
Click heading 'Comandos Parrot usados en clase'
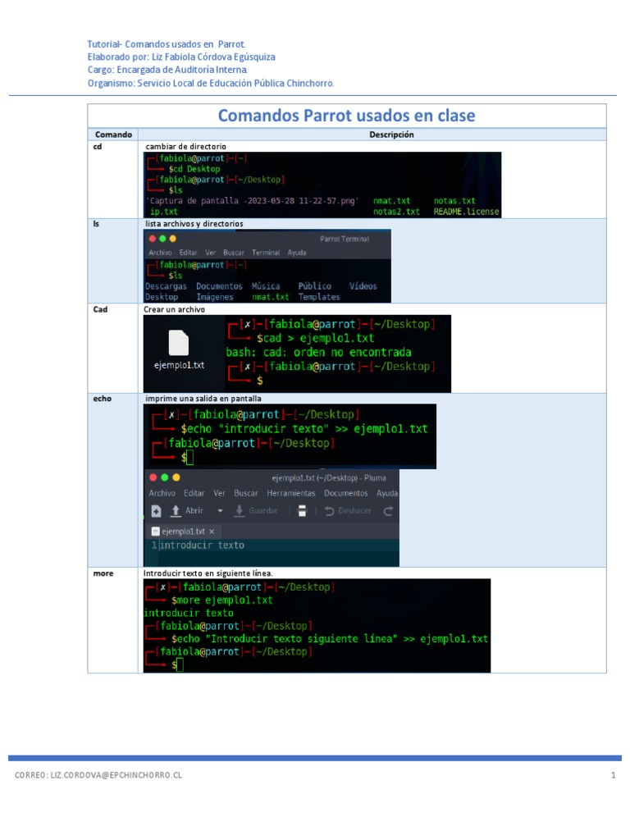click(x=347, y=115)
